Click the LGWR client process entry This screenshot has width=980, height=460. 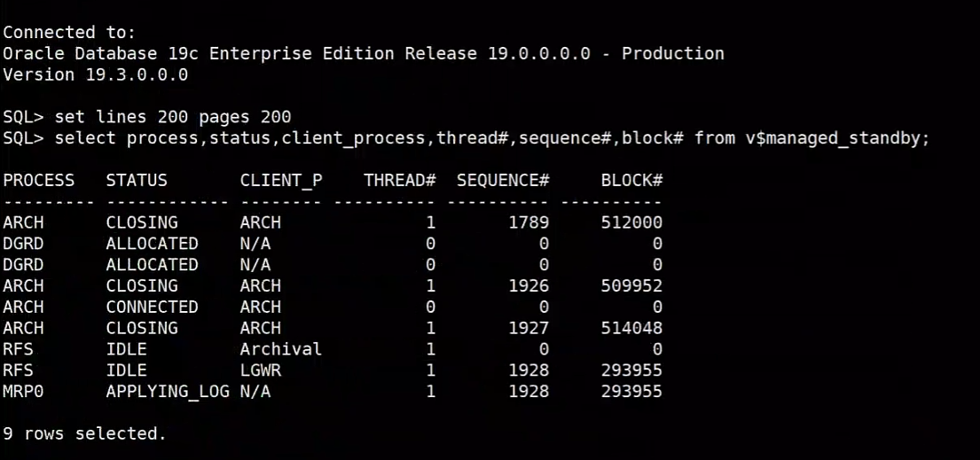pos(261,370)
